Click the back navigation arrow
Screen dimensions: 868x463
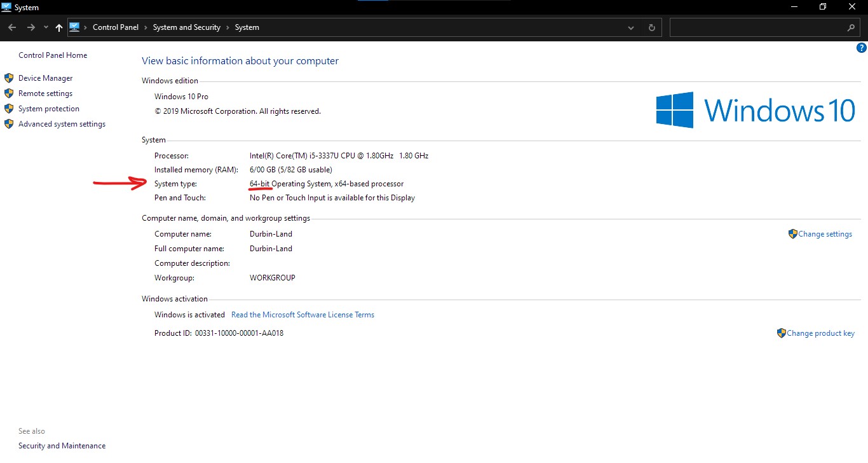12,27
